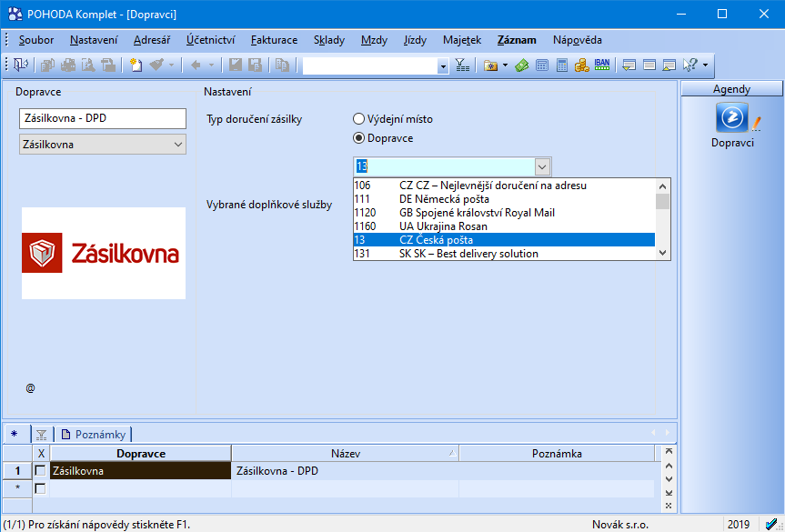Choose 13 CZ Česká pošta
The image size is (785, 532).
(504, 240)
